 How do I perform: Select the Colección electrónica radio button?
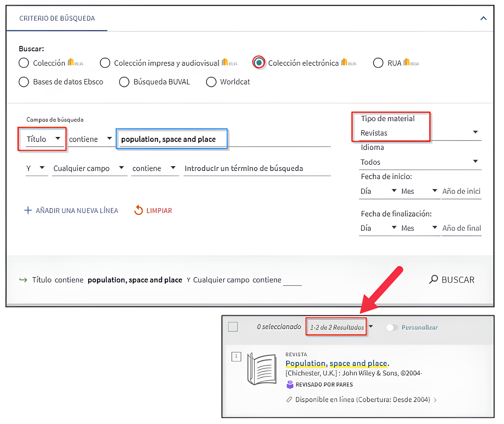[x=259, y=63]
